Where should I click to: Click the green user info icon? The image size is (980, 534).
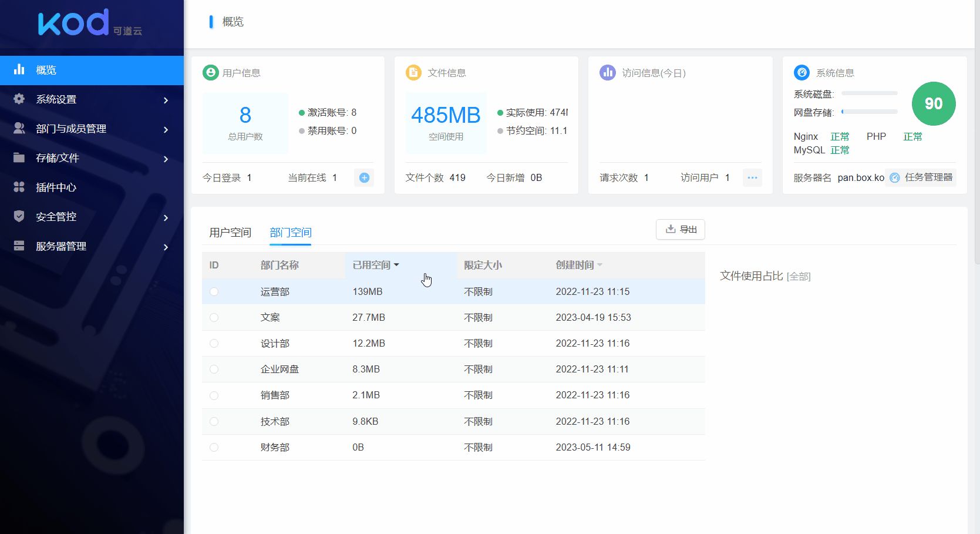[210, 72]
